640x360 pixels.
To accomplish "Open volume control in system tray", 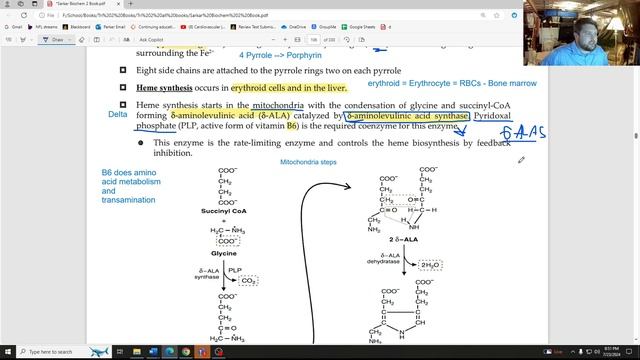I will [597, 352].
